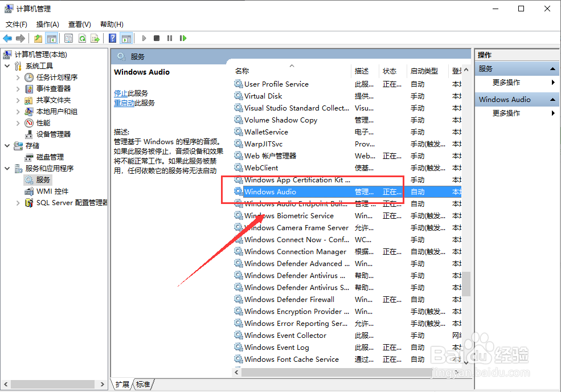
Task: Select the WebClient service row
Action: tap(347, 168)
